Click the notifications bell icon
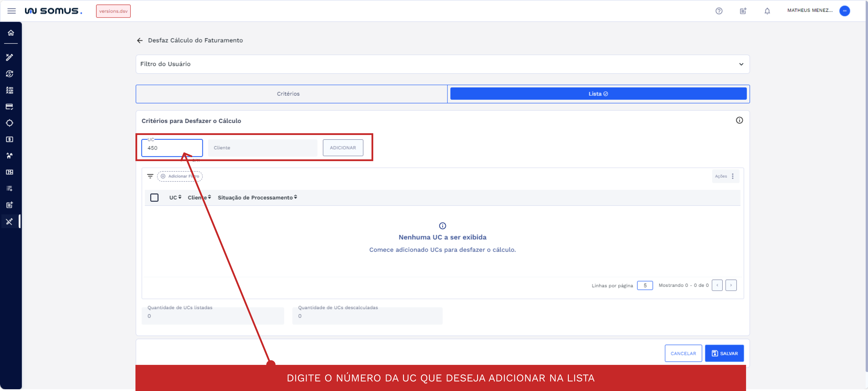 pyautogui.click(x=767, y=11)
